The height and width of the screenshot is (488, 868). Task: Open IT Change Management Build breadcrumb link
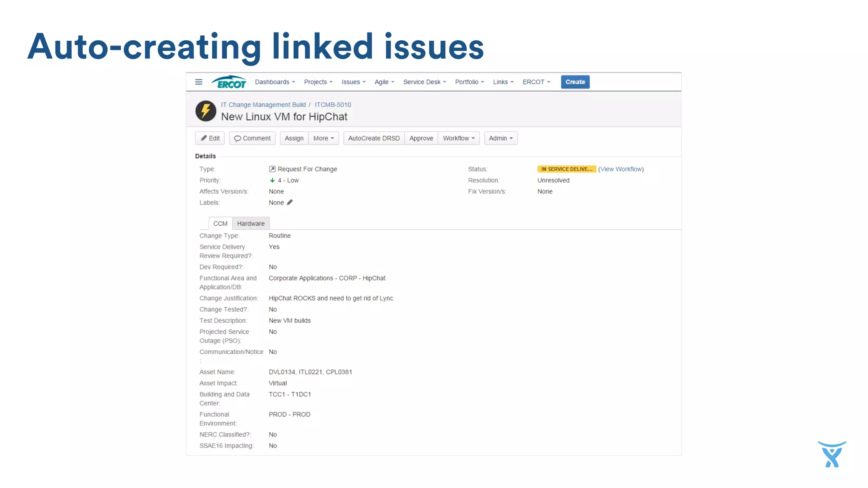point(263,105)
